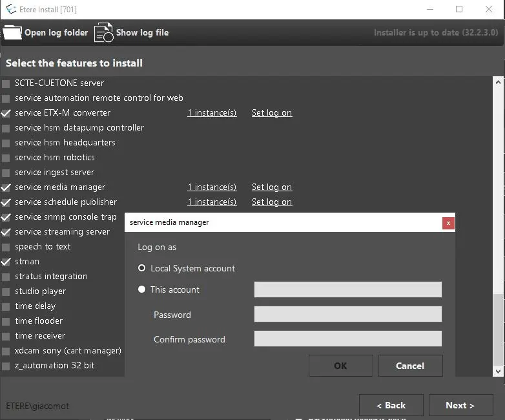Click the Show log file icon

click(x=103, y=32)
